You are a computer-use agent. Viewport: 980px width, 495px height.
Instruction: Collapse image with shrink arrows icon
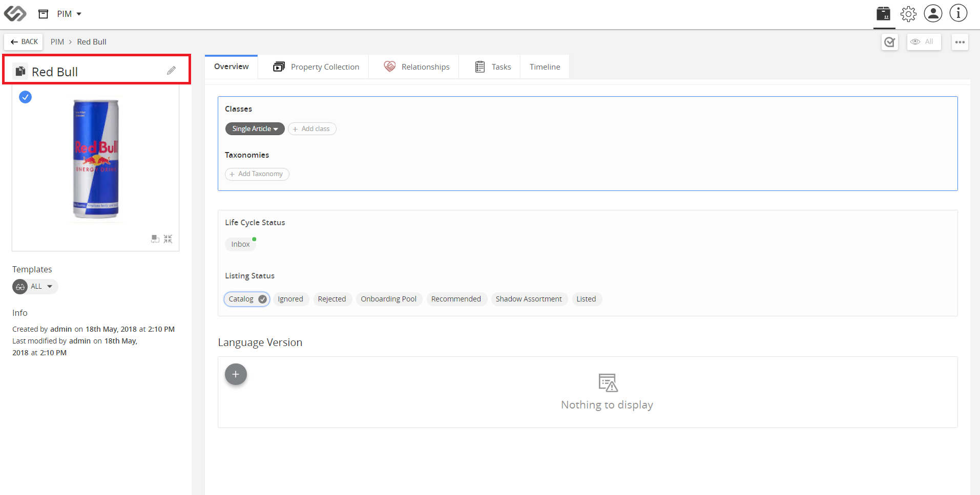click(x=168, y=239)
